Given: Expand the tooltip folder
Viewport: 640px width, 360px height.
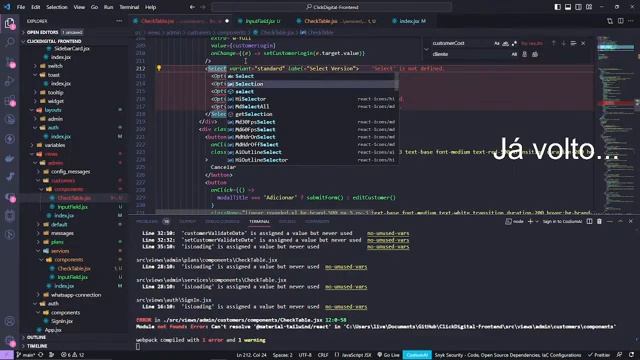Looking at the screenshot, I should pos(55,92).
